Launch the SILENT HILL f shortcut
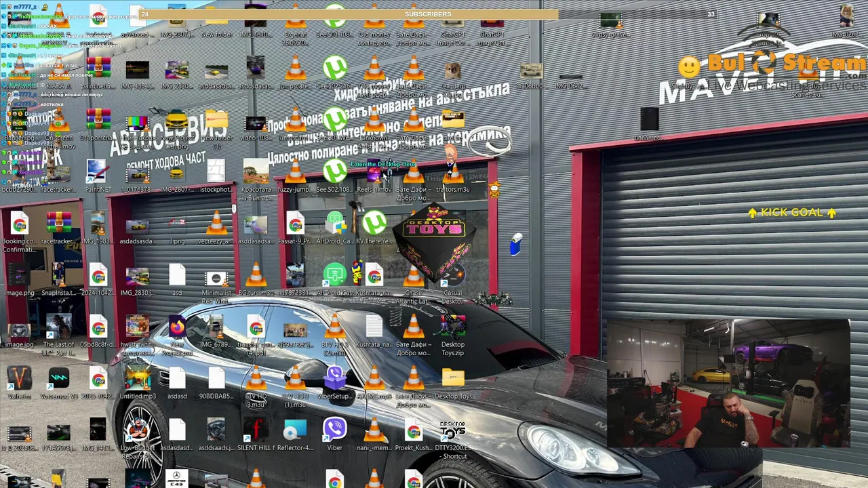 click(256, 434)
